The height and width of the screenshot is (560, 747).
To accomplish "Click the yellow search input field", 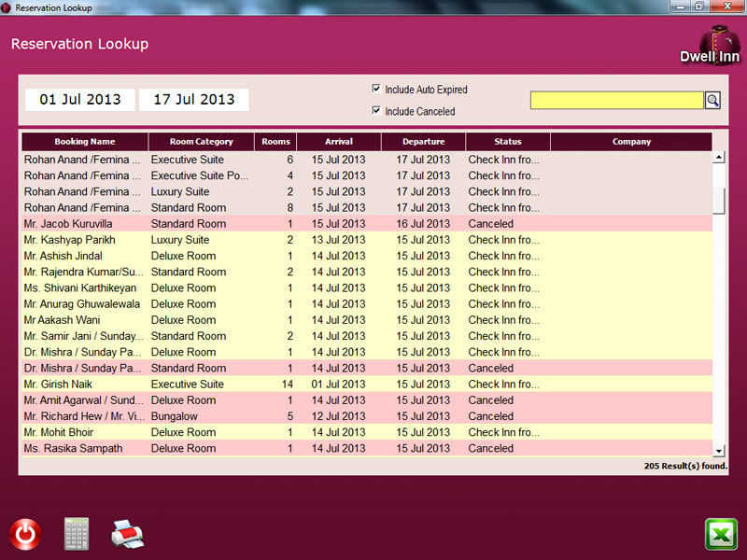I will pos(616,100).
